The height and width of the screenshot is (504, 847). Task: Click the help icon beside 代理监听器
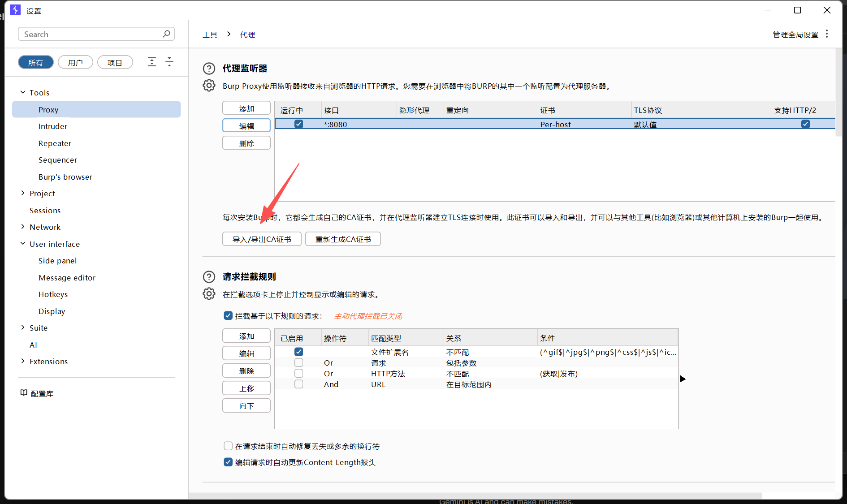(x=209, y=69)
